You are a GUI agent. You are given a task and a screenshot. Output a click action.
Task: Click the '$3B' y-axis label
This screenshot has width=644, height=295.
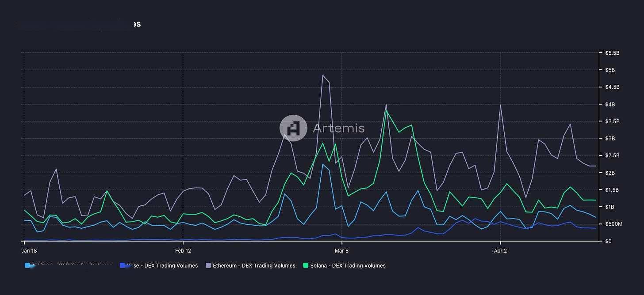coord(609,139)
